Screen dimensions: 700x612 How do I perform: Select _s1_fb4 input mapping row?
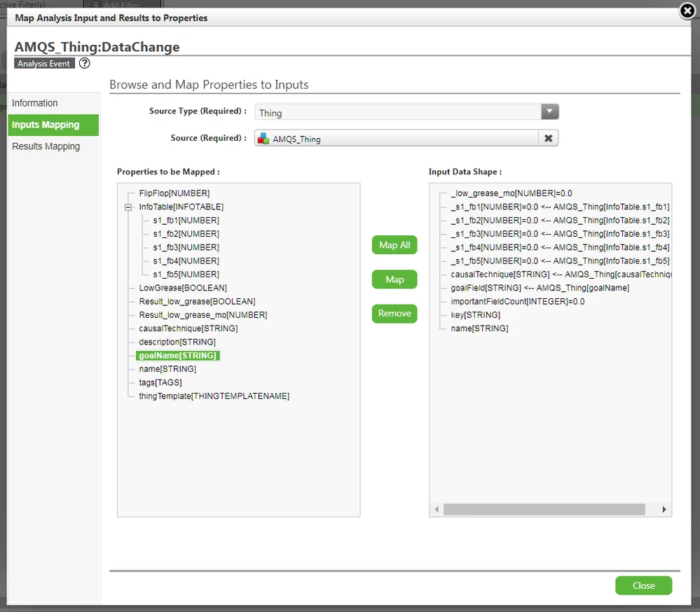point(560,247)
